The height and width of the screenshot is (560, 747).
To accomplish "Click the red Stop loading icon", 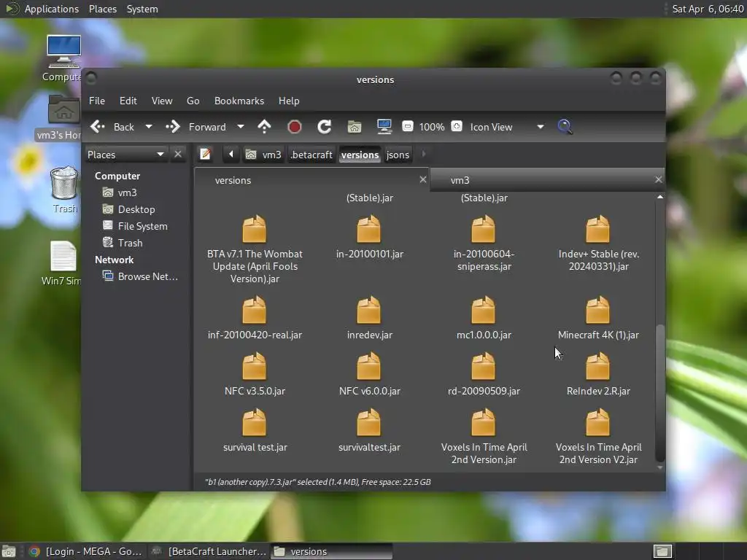I will 295,127.
